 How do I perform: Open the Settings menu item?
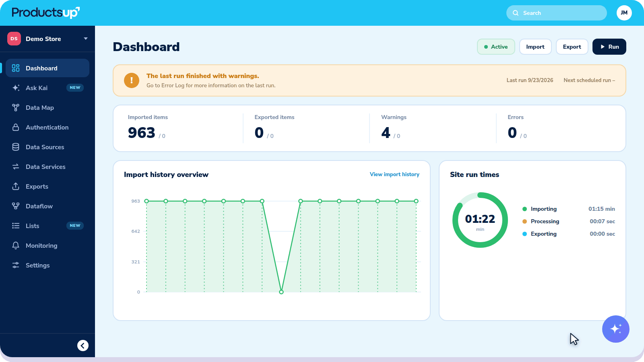point(47,265)
